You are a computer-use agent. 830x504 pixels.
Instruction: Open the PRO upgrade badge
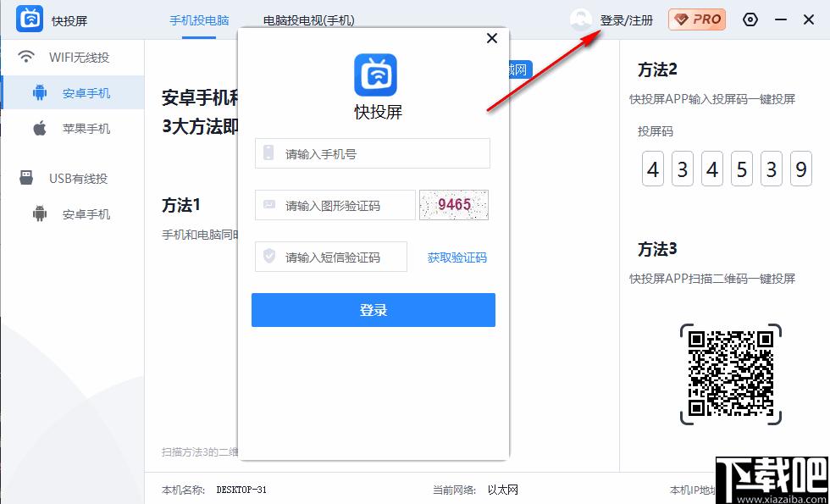point(696,19)
